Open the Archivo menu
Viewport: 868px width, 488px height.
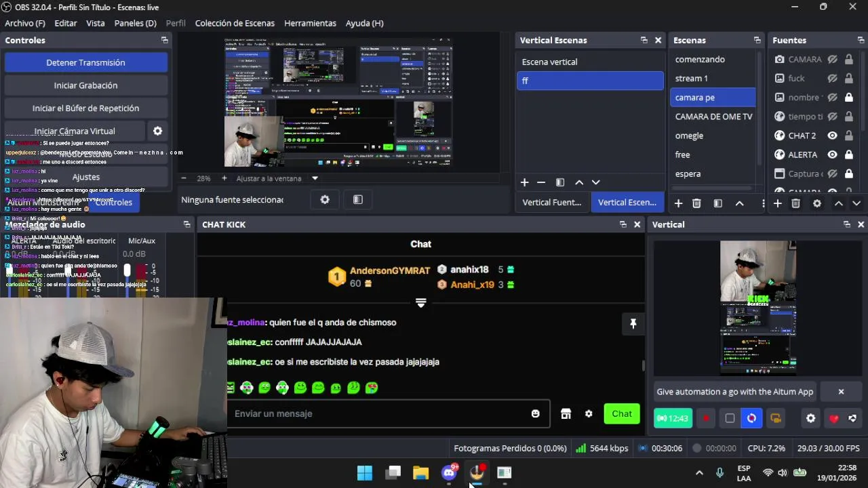pos(25,23)
